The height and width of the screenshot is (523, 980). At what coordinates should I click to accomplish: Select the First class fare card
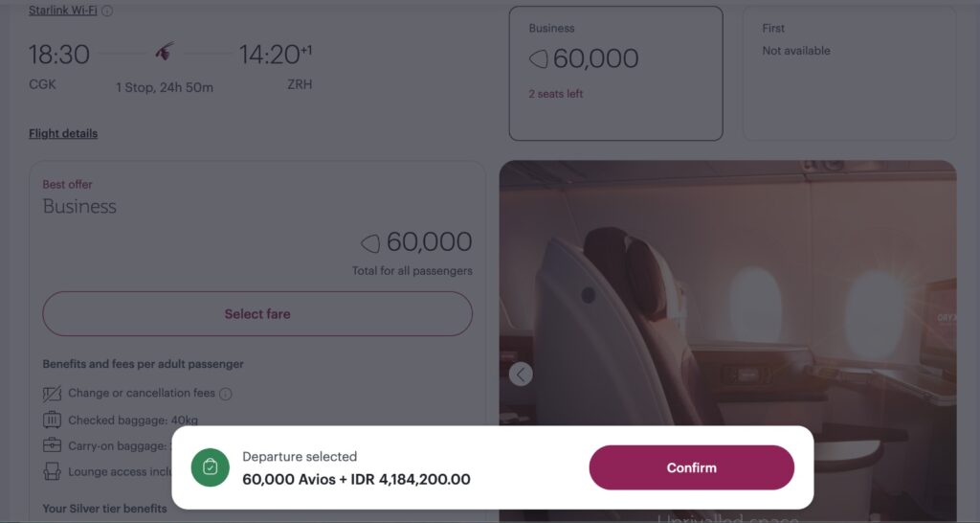pos(849,73)
